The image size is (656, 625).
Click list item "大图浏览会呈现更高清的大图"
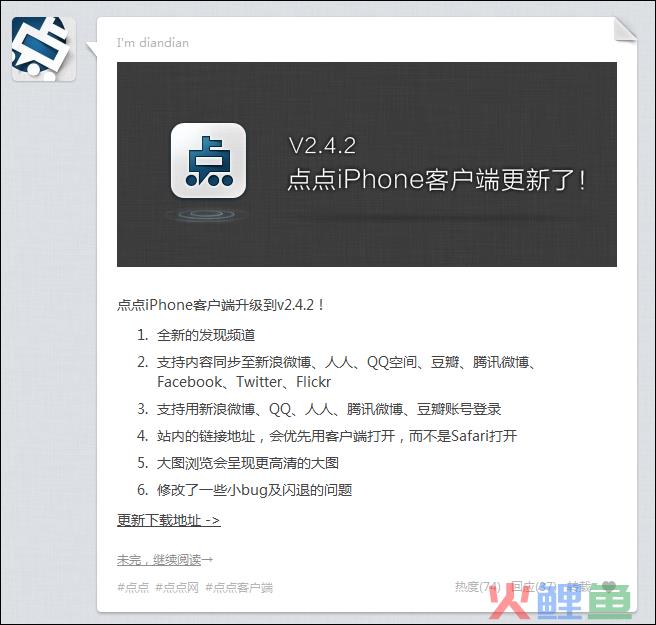[248, 463]
